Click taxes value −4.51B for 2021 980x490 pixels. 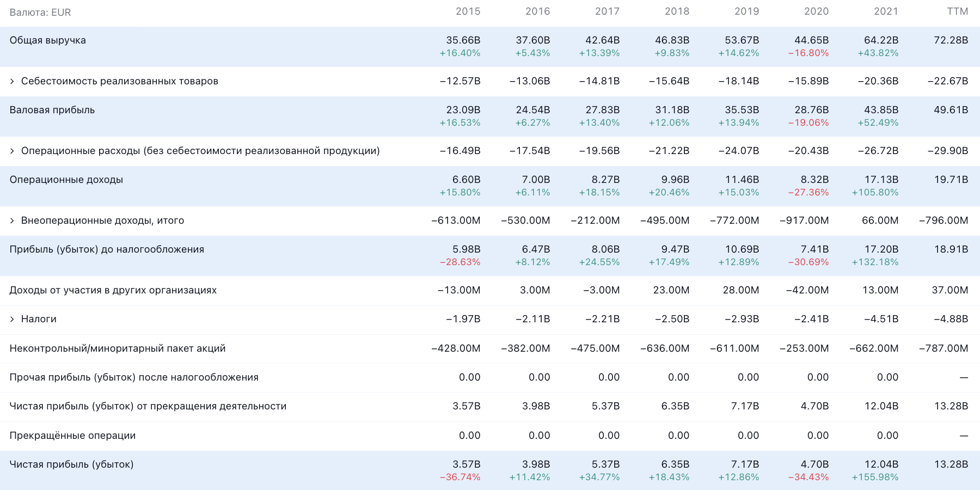point(881,319)
